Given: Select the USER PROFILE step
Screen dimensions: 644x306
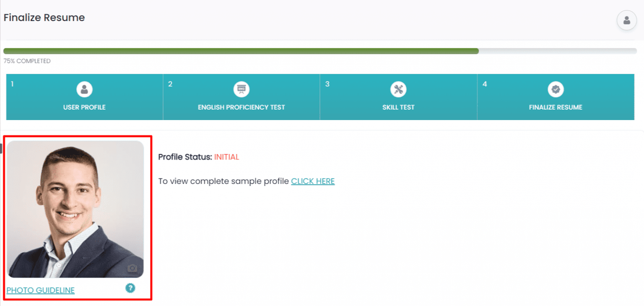Looking at the screenshot, I should [x=84, y=107].
